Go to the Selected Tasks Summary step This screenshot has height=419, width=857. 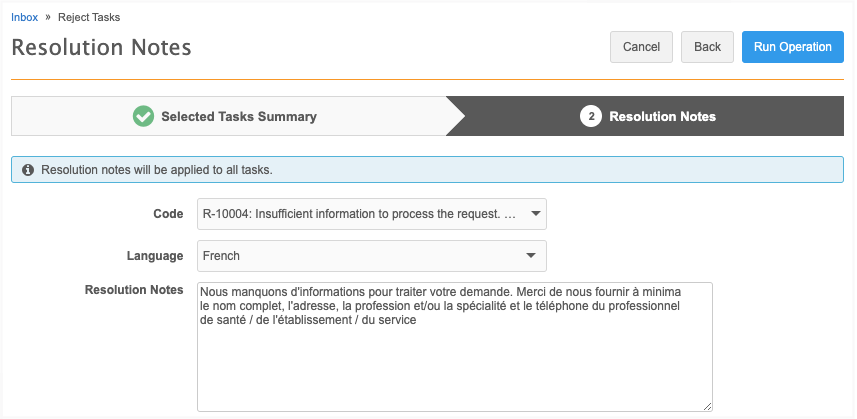[238, 116]
